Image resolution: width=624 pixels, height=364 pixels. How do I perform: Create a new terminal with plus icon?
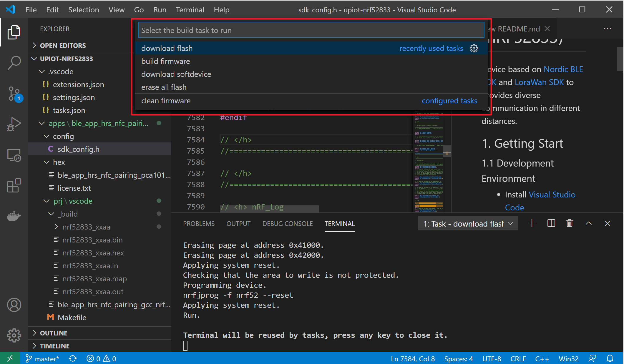pos(532,224)
